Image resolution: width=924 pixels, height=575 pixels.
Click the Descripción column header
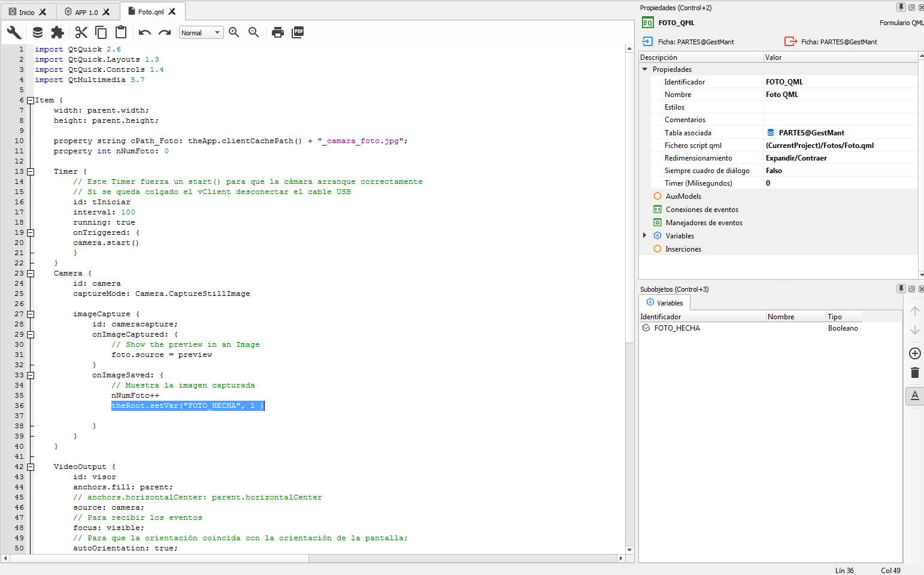pos(701,57)
